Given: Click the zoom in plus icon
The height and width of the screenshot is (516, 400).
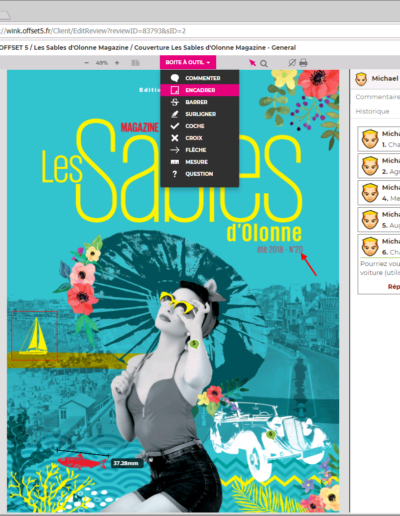Looking at the screenshot, I should point(117,63).
